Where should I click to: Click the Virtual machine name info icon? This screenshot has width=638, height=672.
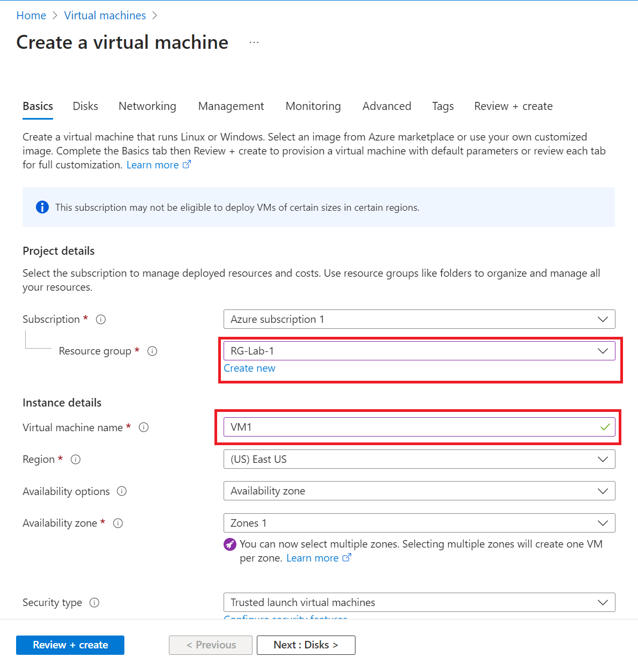(x=143, y=427)
